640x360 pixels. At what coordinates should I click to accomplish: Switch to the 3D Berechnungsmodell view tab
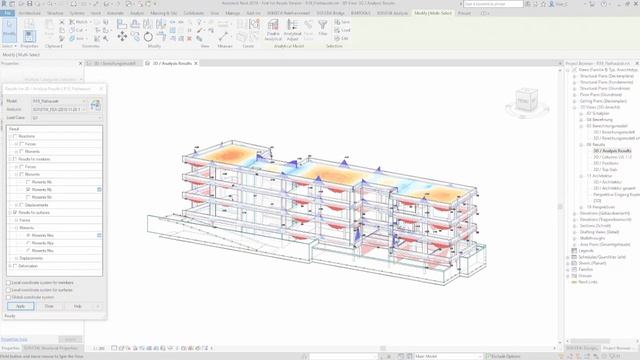point(115,63)
